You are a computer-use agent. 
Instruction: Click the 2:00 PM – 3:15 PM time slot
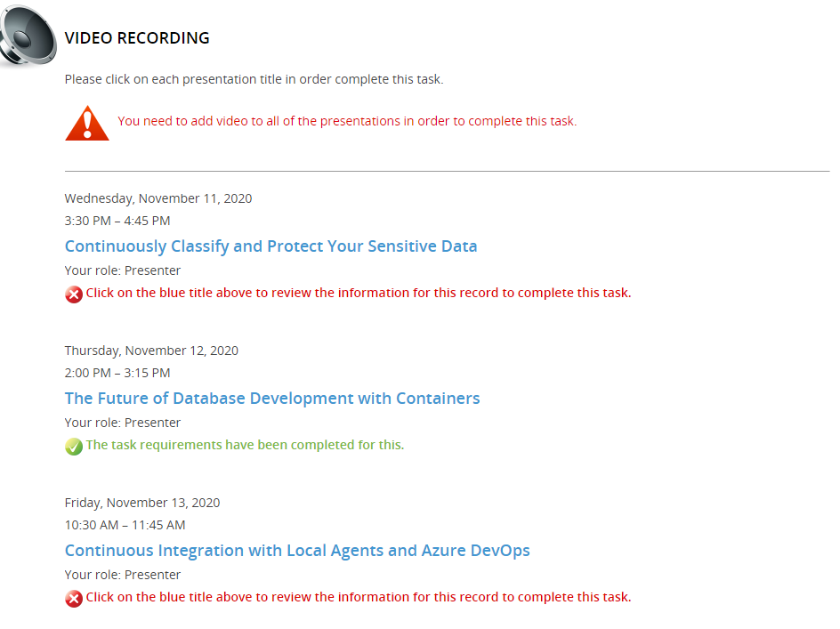pyautogui.click(x=117, y=373)
